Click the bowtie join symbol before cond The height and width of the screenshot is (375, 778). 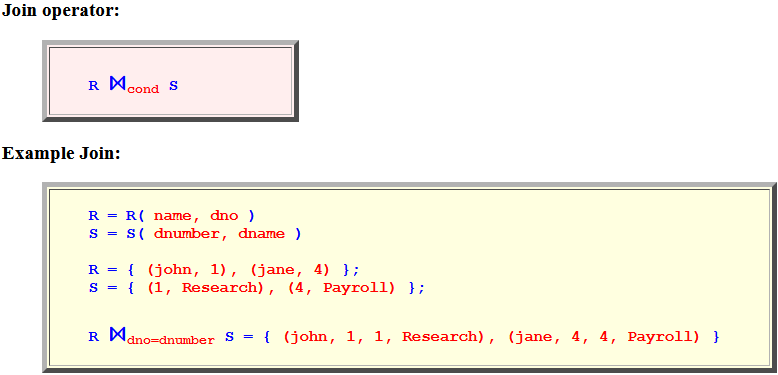click(118, 84)
